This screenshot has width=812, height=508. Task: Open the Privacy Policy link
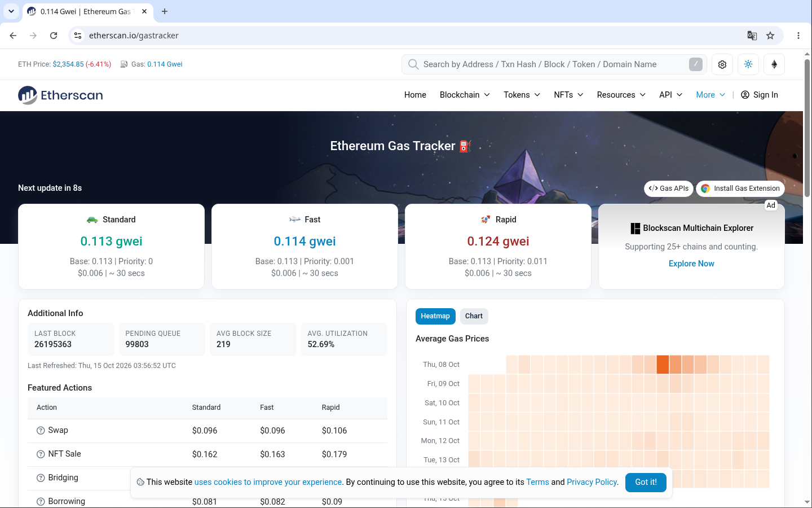pos(592,482)
